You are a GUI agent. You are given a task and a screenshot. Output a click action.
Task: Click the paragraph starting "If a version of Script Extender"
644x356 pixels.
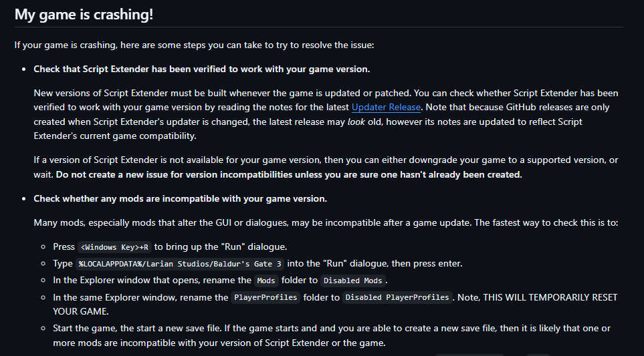click(x=326, y=168)
